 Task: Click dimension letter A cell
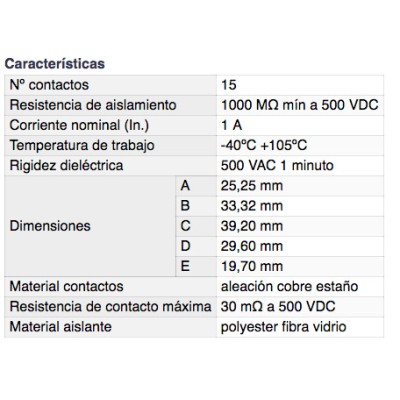click(196, 186)
